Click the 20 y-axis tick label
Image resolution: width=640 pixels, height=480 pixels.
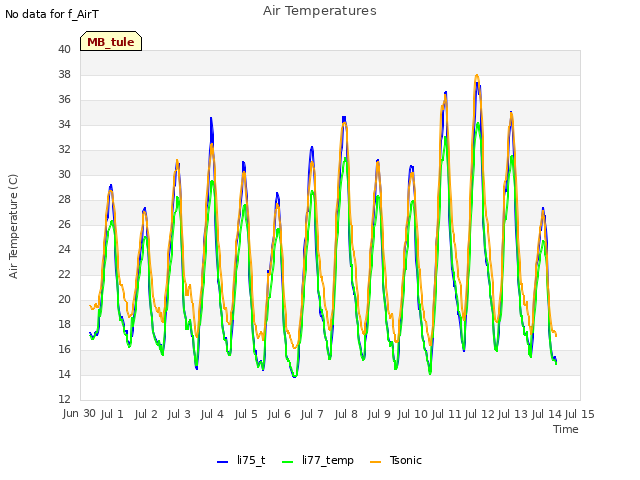64,299
